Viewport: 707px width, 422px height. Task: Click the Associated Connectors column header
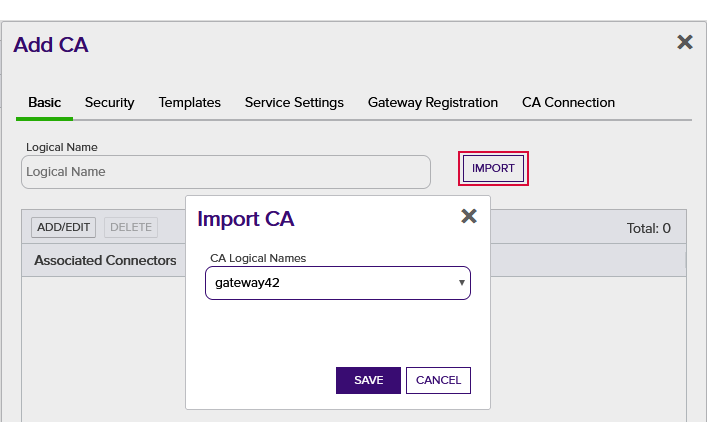[105, 261]
